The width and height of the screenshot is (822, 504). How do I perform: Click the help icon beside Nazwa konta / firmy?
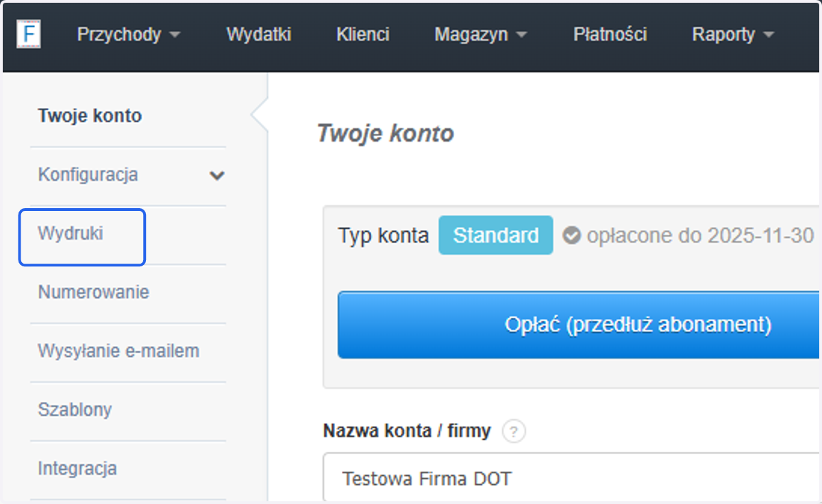[514, 431]
